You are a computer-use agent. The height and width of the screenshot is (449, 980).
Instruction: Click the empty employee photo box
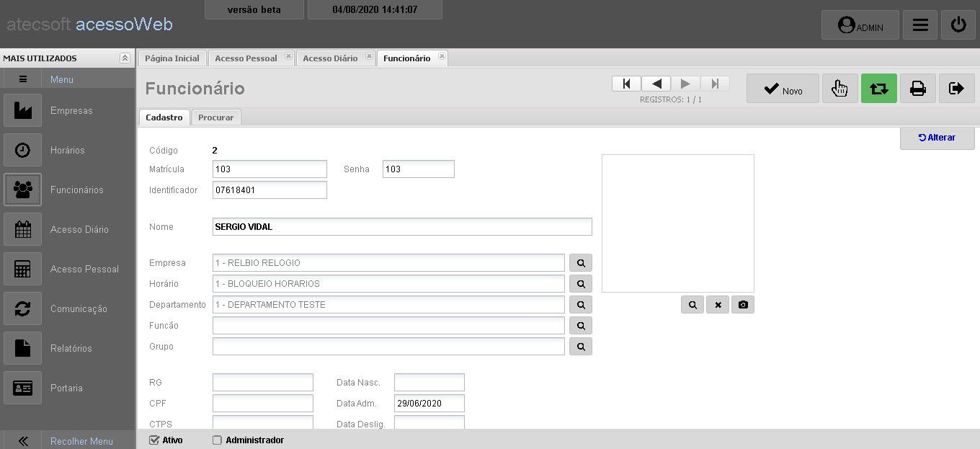[x=678, y=223]
